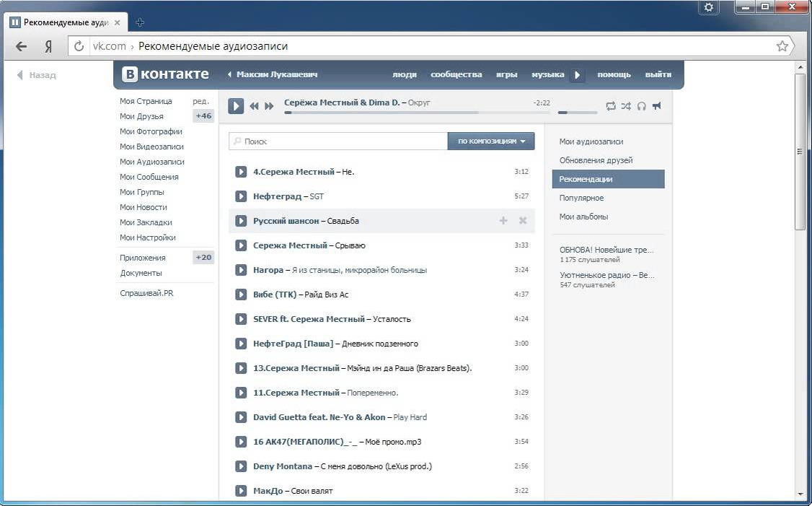Switch to Обновления друзей

click(596, 160)
